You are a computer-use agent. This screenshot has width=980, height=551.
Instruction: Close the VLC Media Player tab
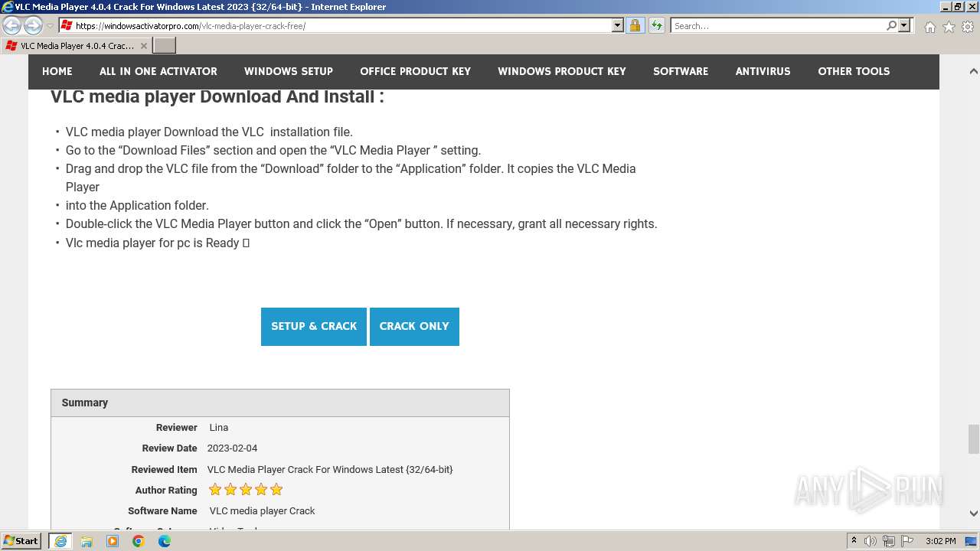[x=143, y=46]
